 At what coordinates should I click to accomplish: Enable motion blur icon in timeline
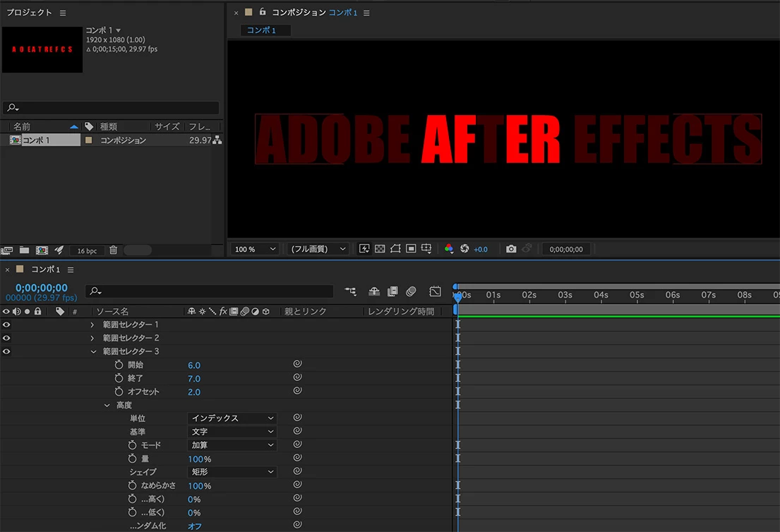[x=411, y=291]
